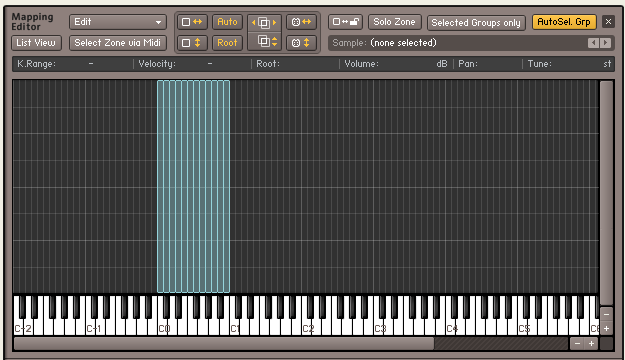The height and width of the screenshot is (360, 625).
Task: Close the Mapping Editor panel
Action: 608,22
